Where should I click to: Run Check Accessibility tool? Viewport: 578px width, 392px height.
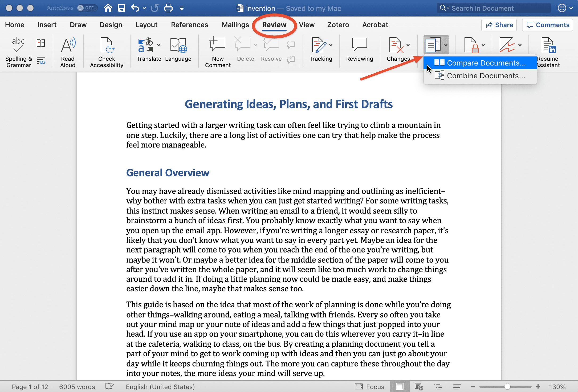(x=107, y=52)
